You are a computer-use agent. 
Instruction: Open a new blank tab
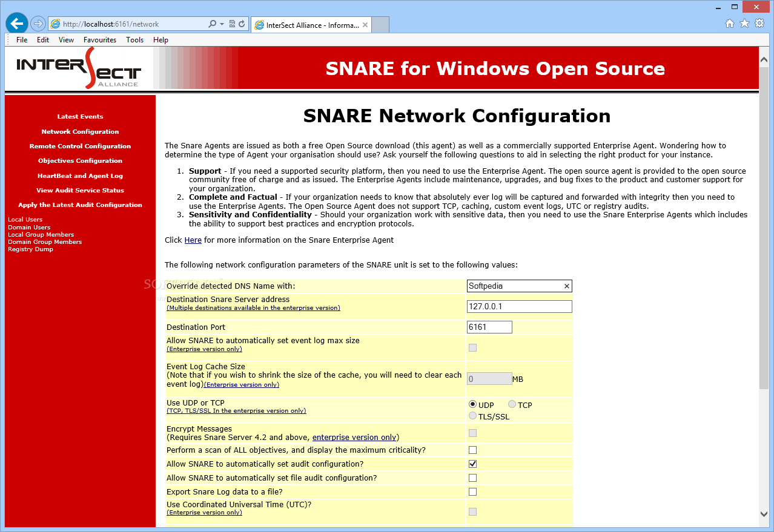[380, 25]
